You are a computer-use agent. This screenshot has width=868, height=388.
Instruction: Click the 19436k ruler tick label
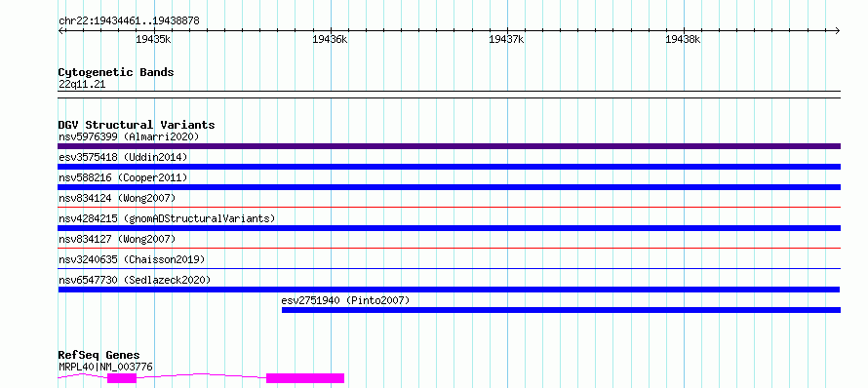(330, 39)
